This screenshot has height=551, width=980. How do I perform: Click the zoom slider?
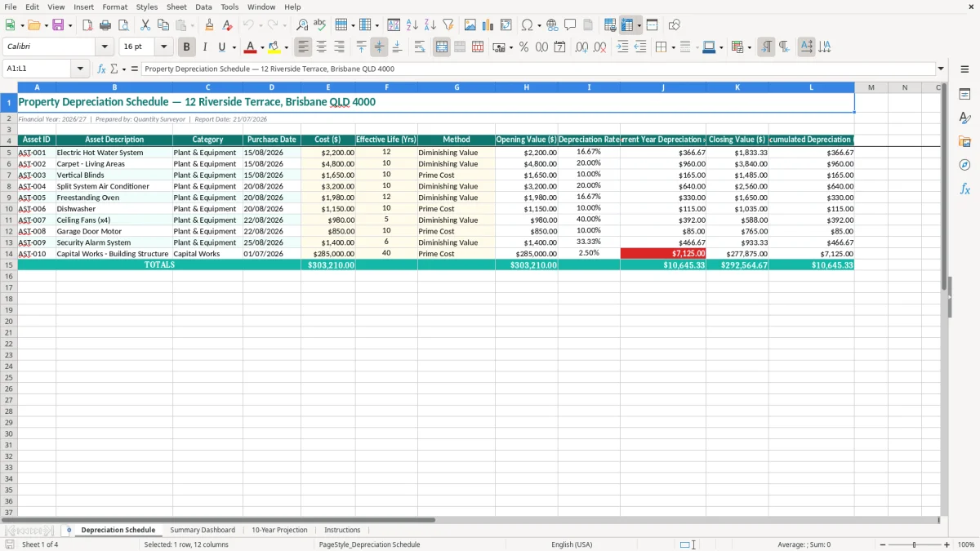(x=914, y=544)
